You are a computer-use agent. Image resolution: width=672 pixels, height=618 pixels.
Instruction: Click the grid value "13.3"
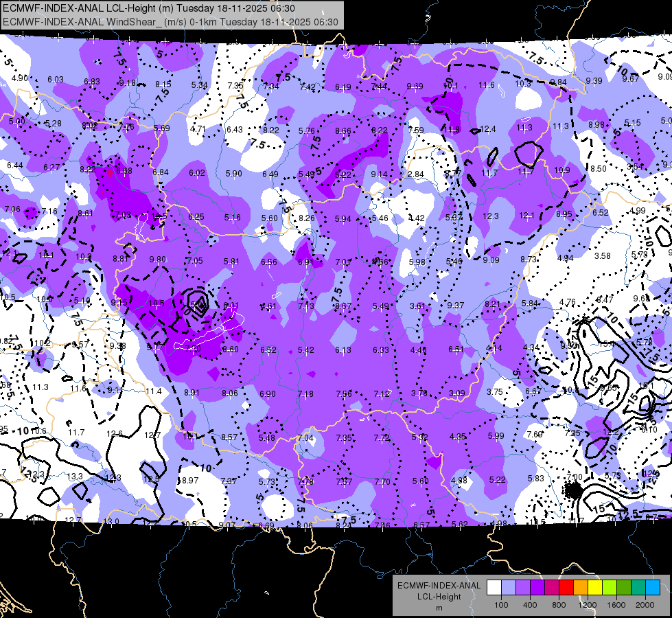tap(75, 476)
